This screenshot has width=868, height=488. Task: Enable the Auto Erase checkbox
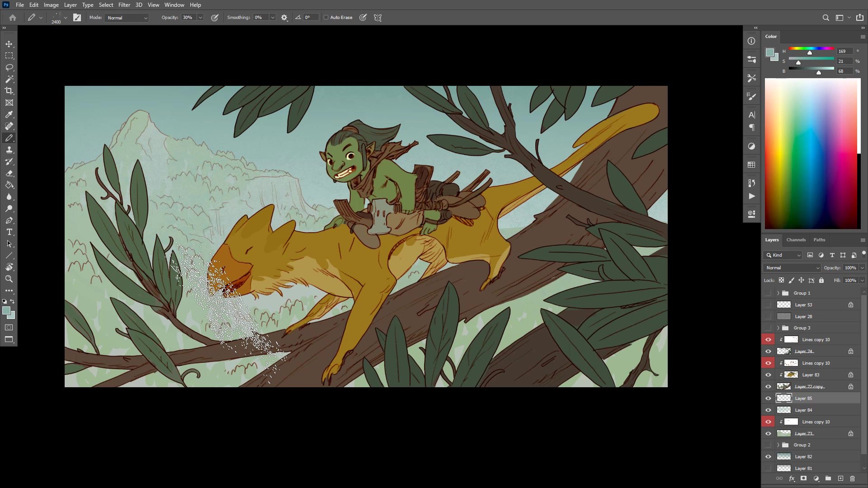pos(326,18)
